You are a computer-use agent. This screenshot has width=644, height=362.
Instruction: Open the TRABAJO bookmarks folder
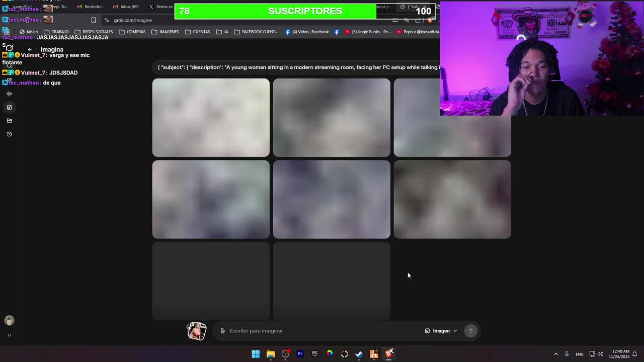(x=56, y=32)
